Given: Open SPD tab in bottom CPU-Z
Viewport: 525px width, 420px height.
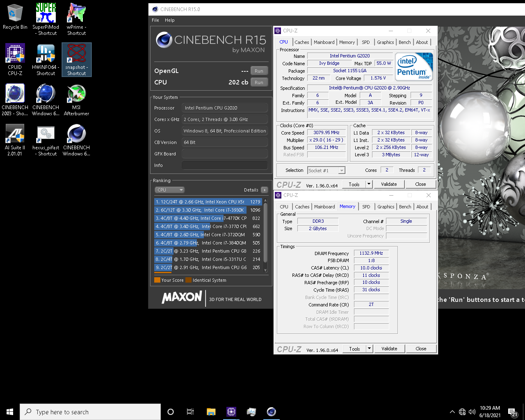Looking at the screenshot, I should 366,207.
